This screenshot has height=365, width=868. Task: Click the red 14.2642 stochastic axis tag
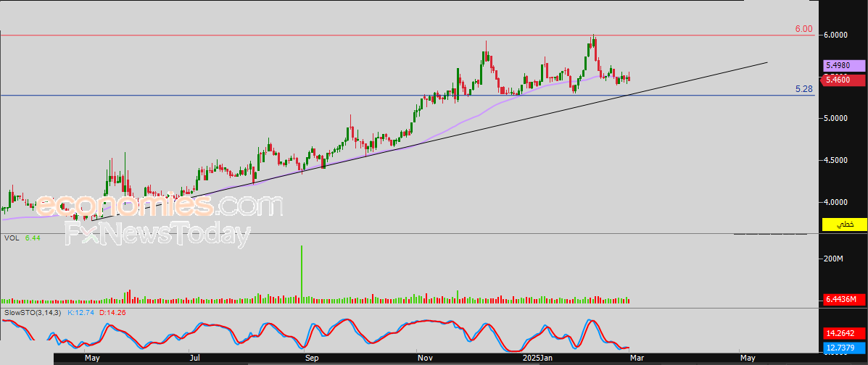[844, 334]
